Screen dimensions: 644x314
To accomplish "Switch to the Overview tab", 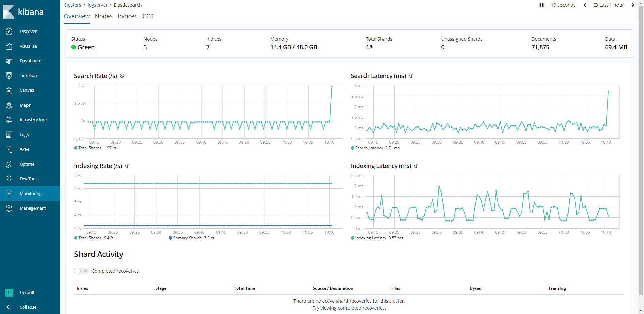I will tap(77, 16).
